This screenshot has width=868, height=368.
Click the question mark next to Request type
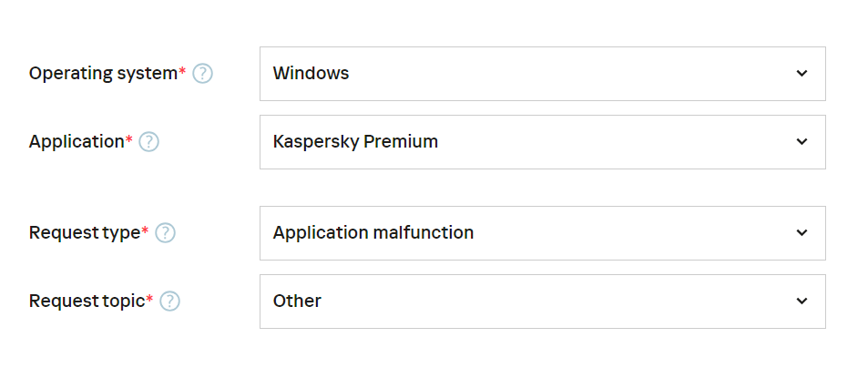(165, 233)
